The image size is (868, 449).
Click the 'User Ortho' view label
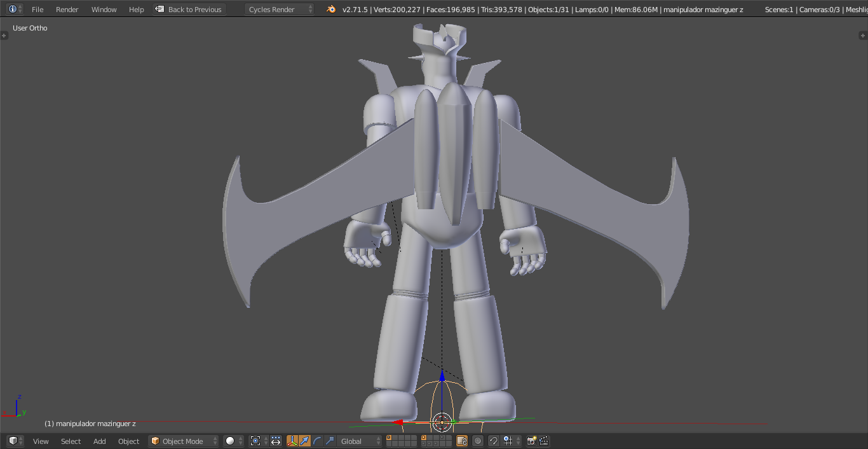click(x=30, y=28)
